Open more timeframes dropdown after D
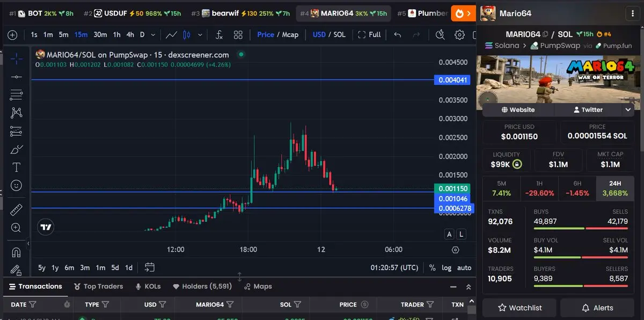This screenshot has width=644, height=320. [x=153, y=34]
